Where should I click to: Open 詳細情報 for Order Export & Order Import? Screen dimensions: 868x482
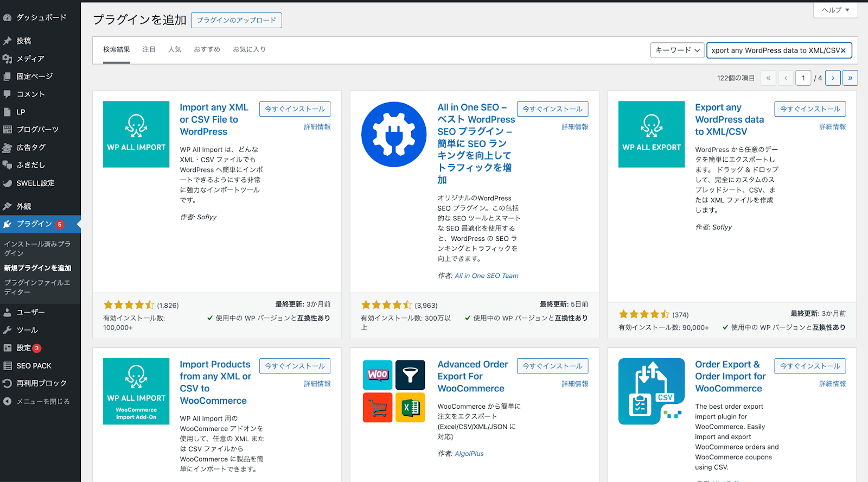[x=832, y=384]
